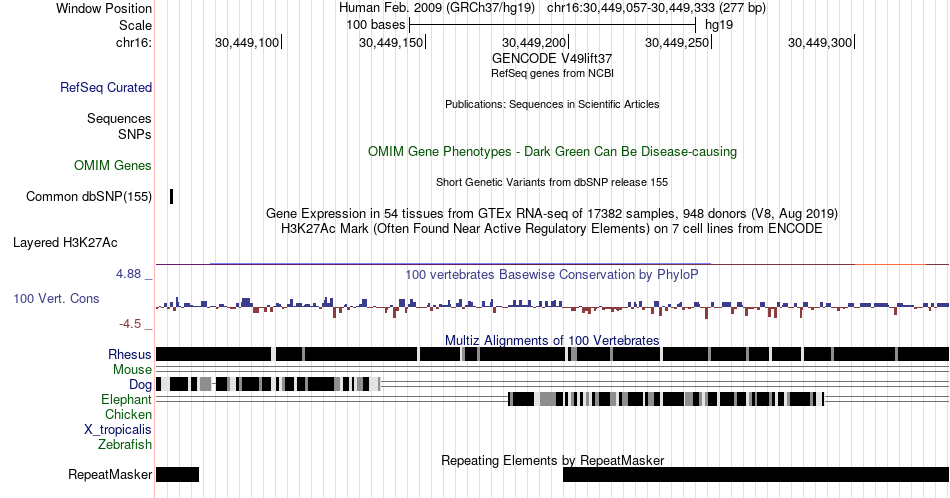Click the RefSeq Curated track label
This screenshot has width=950, height=498.
click(x=106, y=87)
